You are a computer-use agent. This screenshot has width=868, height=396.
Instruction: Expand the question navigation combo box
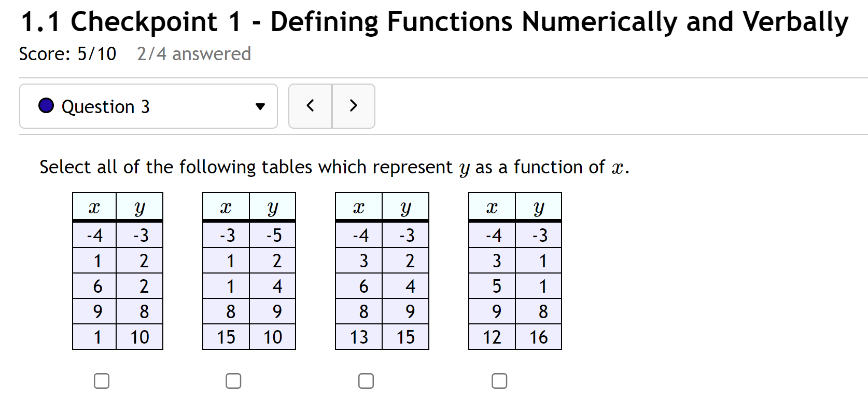coord(148,106)
